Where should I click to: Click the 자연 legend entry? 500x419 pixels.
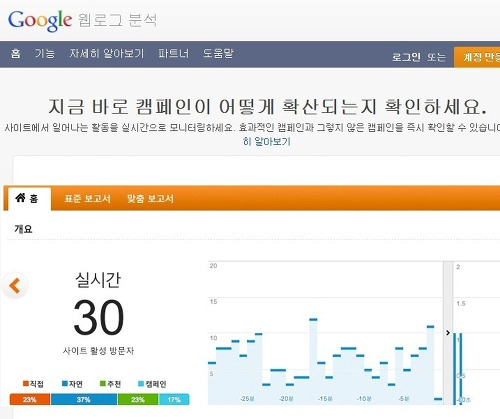(x=72, y=384)
